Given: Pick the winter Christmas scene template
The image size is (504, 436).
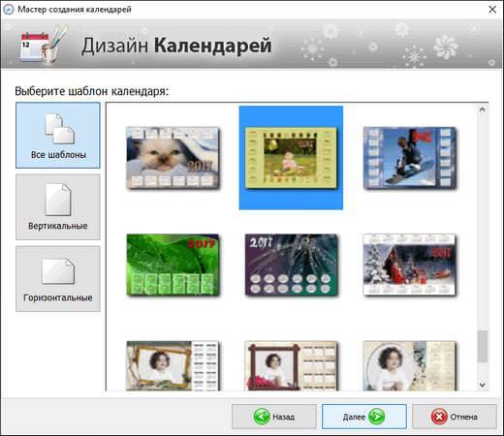Looking at the screenshot, I should tap(409, 265).
